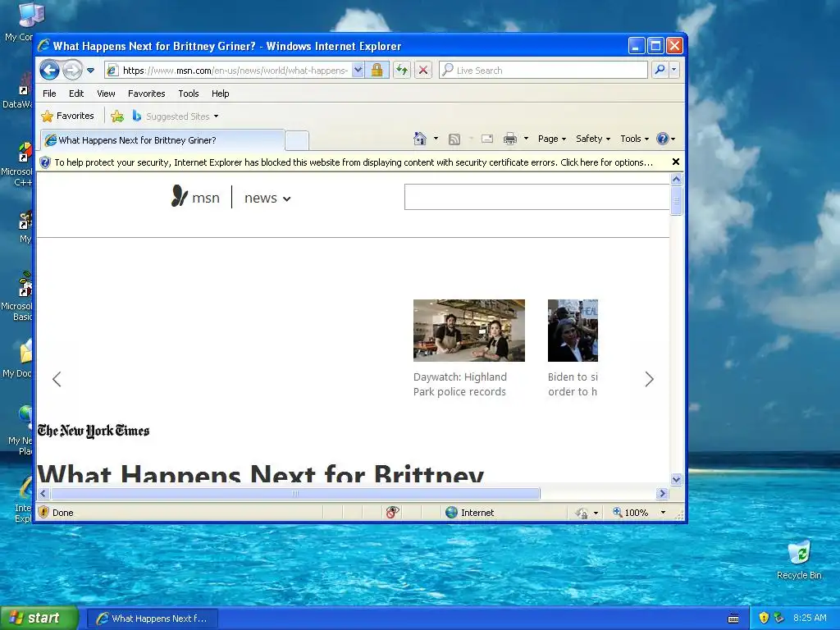Viewport: 840px width, 630px height.
Task: Open the Biden story thumbnail
Action: click(573, 330)
